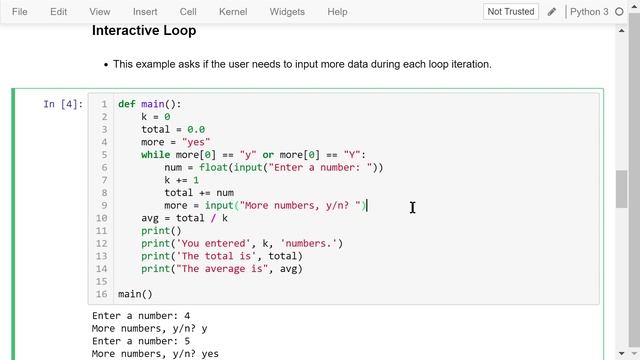Screen dimensions: 640x360
Task: Click the 'Enter a number' input code line
Action: click(274, 167)
